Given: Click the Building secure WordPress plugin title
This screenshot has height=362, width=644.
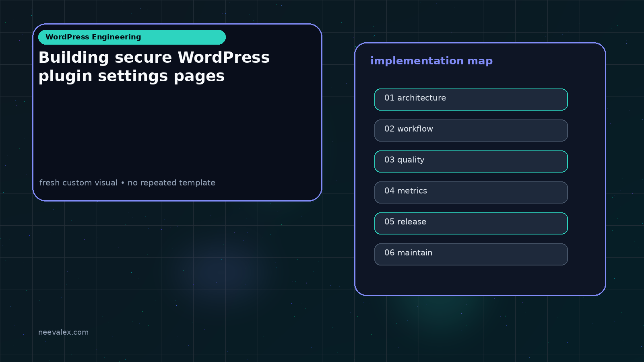Looking at the screenshot, I should pyautogui.click(x=154, y=67).
